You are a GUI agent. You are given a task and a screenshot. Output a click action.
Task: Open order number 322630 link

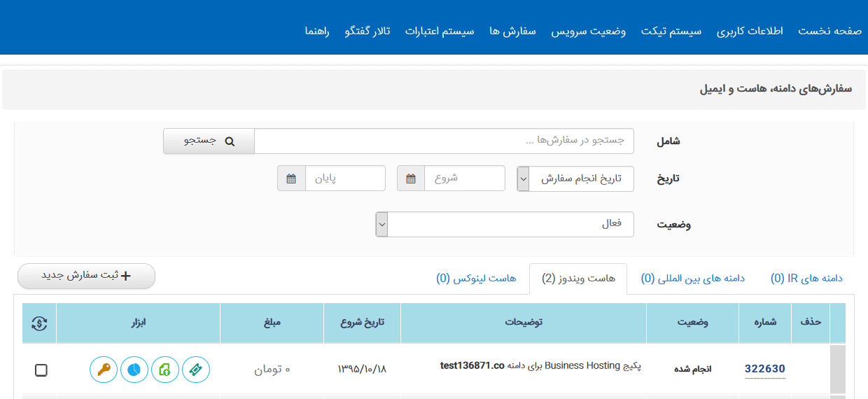[764, 369]
